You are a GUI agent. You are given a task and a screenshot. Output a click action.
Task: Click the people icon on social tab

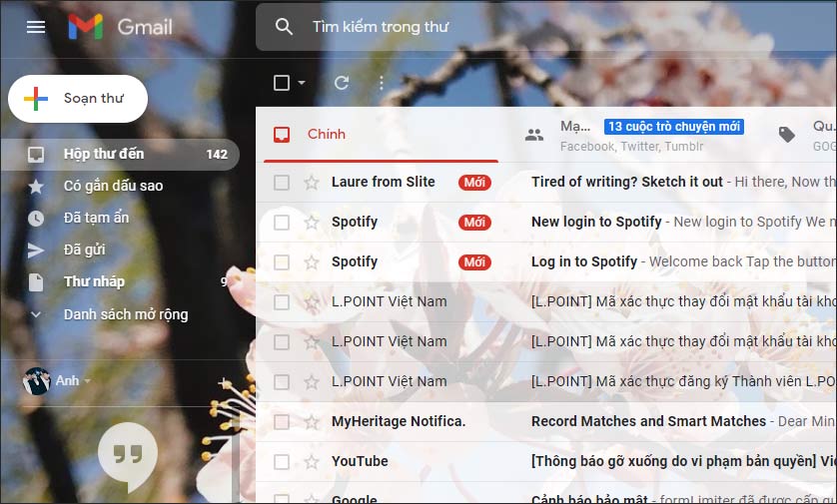[533, 135]
